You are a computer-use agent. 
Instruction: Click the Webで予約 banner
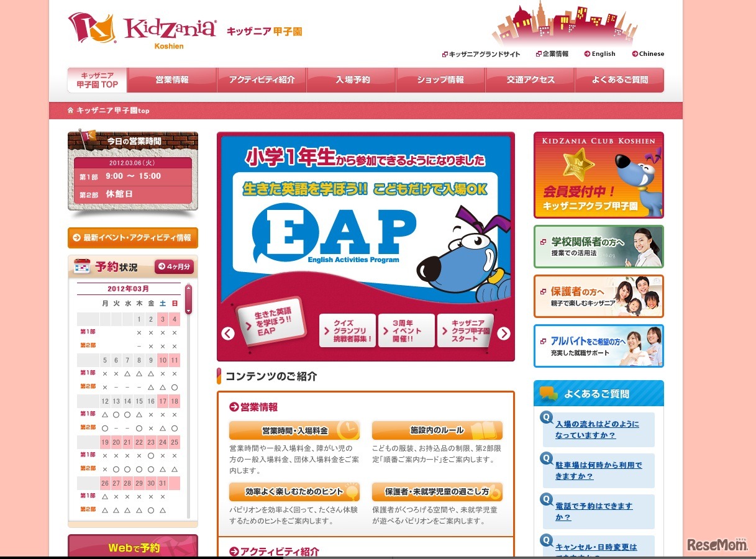pos(132,547)
